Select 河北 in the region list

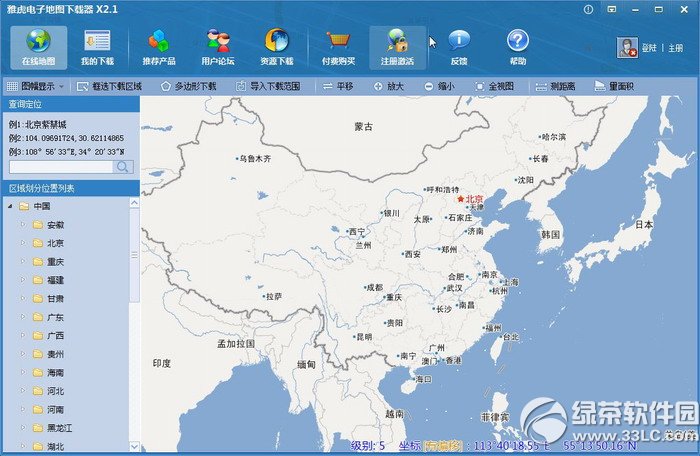tap(55, 391)
